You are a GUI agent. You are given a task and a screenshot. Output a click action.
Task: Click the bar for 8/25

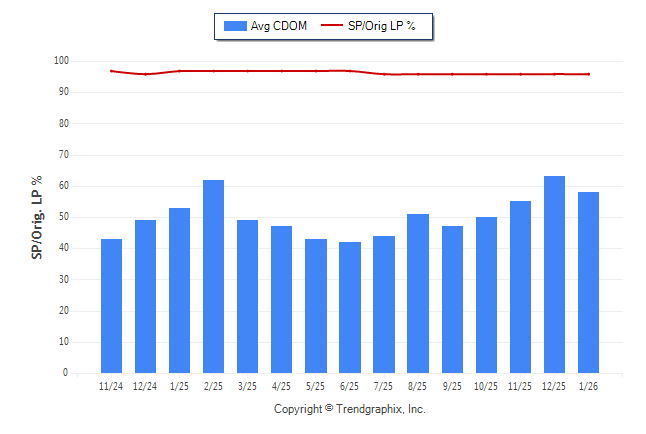[418, 293]
